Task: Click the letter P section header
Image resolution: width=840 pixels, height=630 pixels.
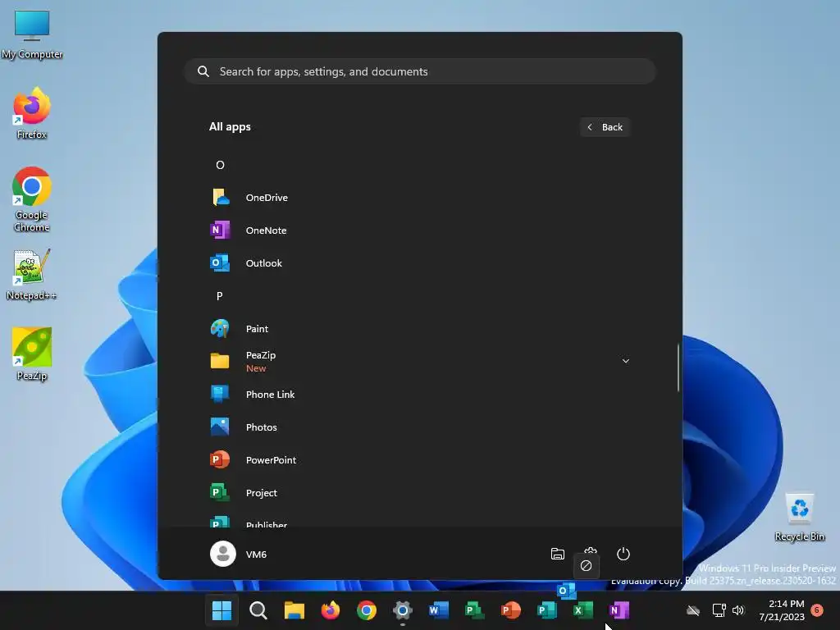Action: (x=219, y=296)
